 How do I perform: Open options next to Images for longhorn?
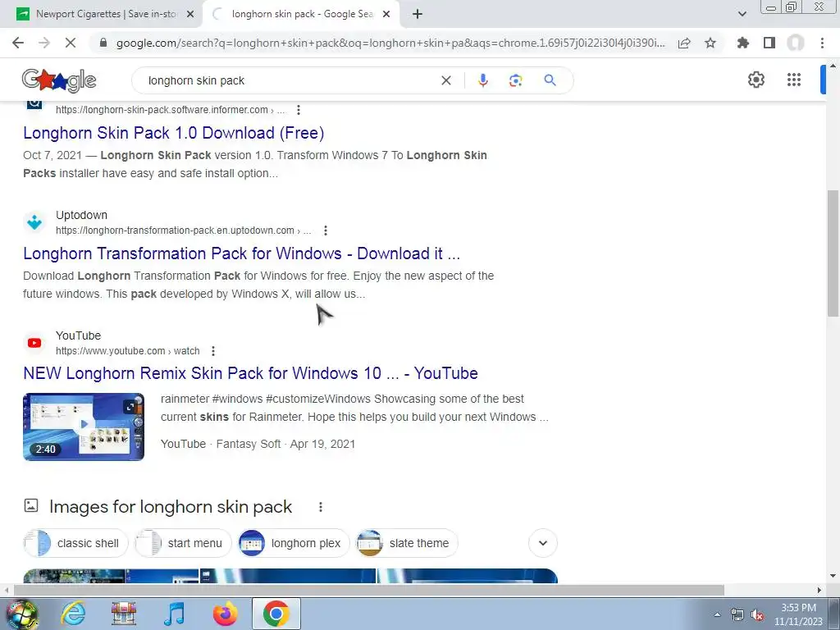coord(321,507)
